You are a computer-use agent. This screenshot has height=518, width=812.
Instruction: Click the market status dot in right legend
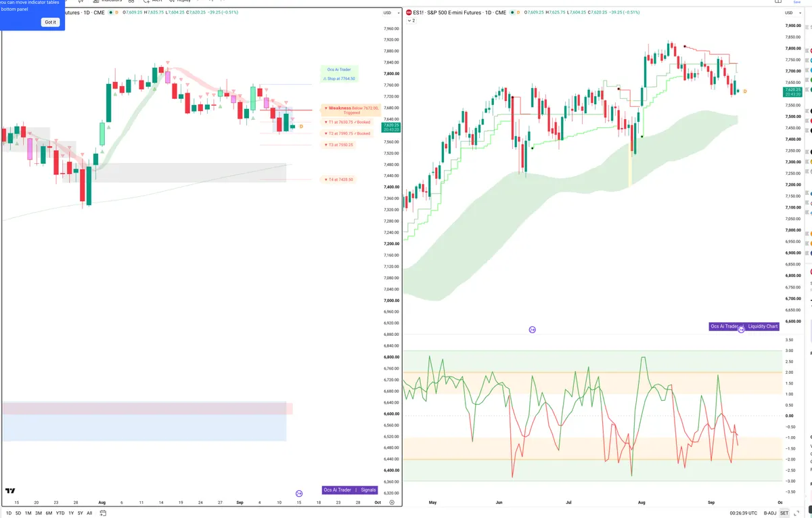pos(512,13)
